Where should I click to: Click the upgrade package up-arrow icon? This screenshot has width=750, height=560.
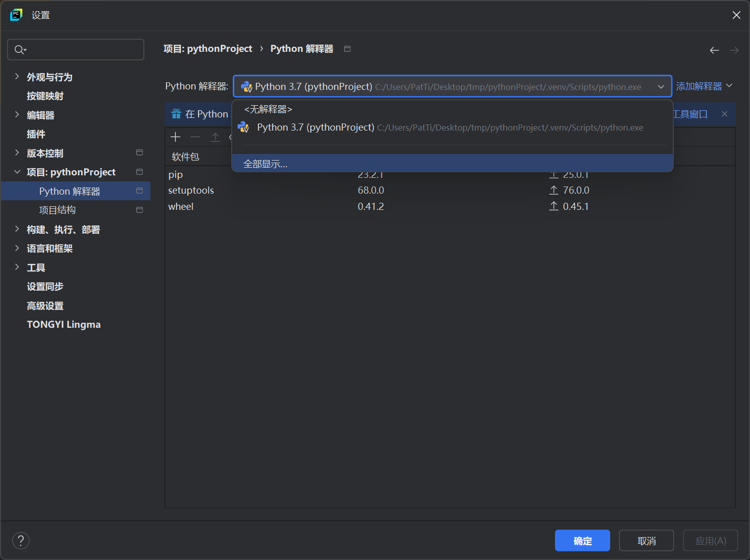[x=215, y=137]
